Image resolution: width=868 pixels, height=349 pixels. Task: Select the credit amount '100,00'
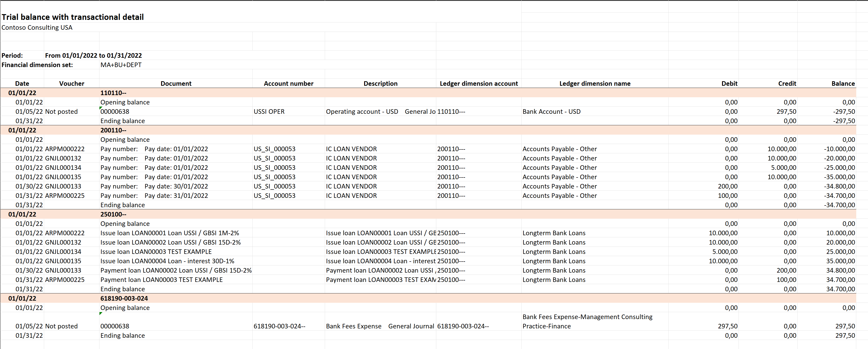[786, 280]
